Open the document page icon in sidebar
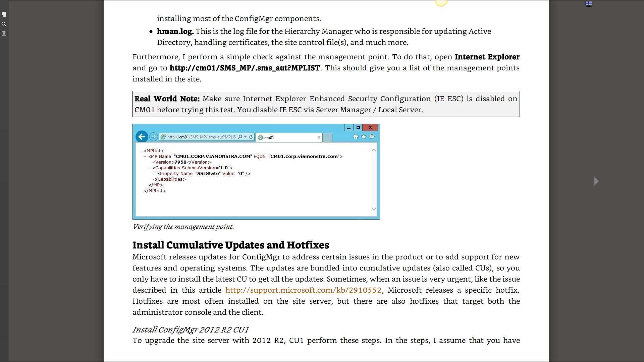This screenshot has width=644, height=362. pos(4,34)
